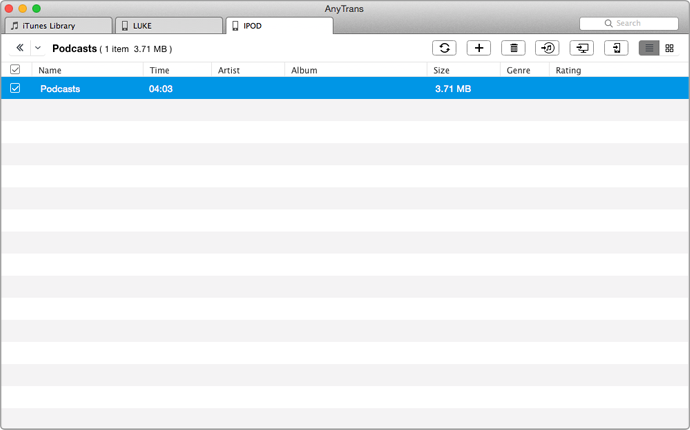Screen dimensions: 690x430
Task: Minimize the AnyTrans window
Action: [x=22, y=8]
